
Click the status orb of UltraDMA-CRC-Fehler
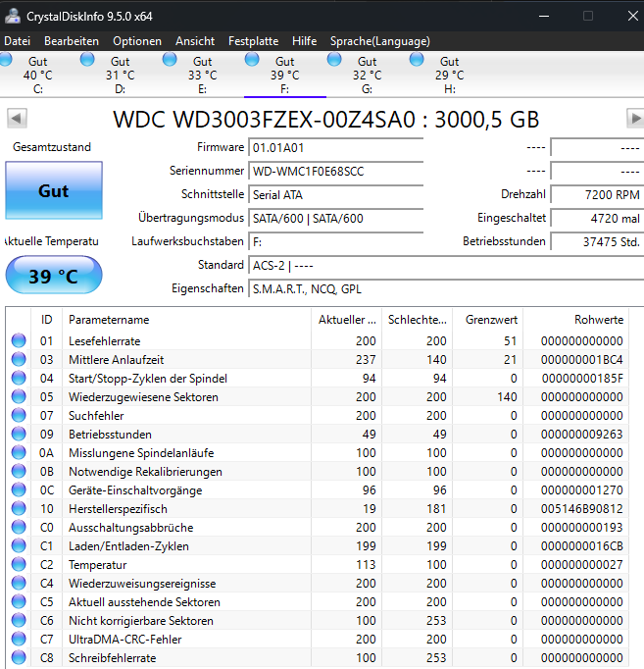(x=19, y=639)
